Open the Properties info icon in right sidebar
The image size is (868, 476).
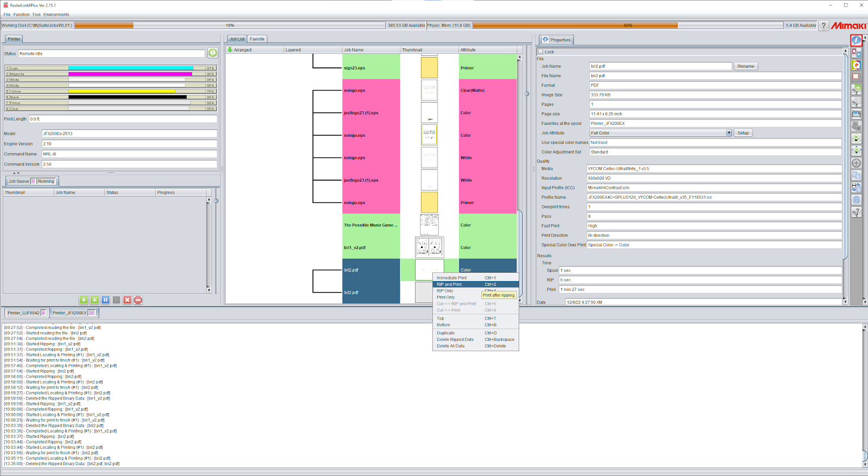856,40
